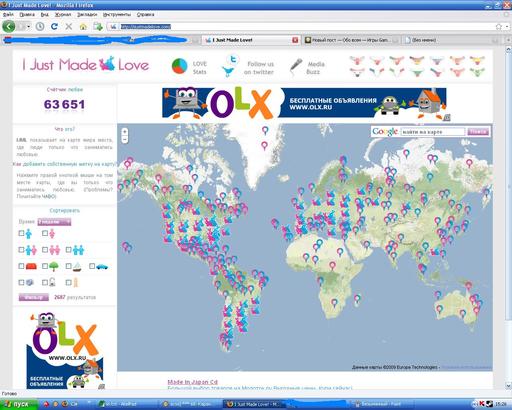
Task: Zoom out on the map with minus
Action: pyautogui.click(x=125, y=139)
